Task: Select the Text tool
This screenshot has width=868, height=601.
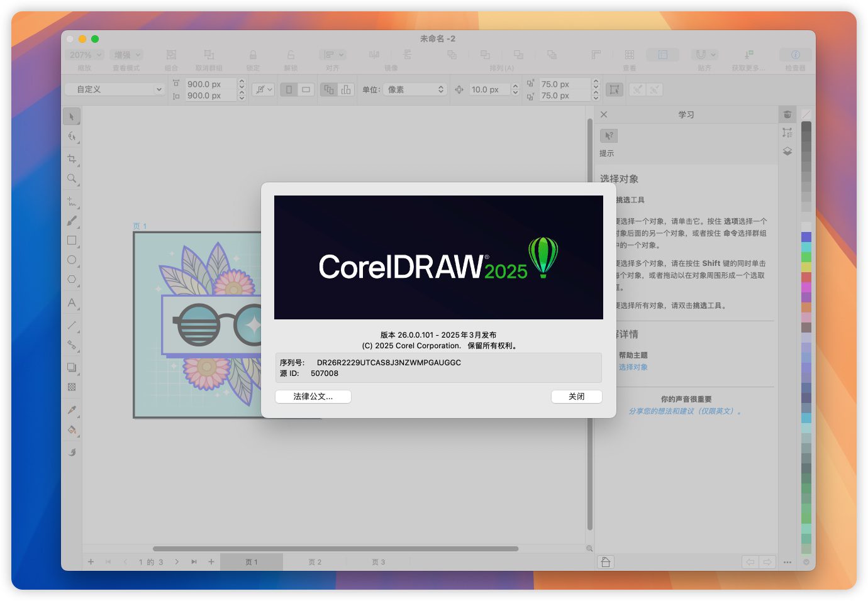Action: pyautogui.click(x=72, y=302)
